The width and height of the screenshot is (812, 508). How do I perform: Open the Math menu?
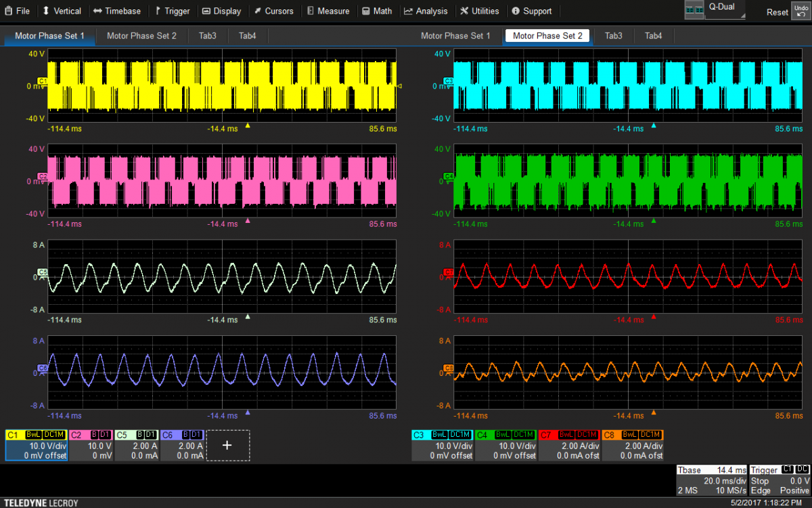point(377,11)
